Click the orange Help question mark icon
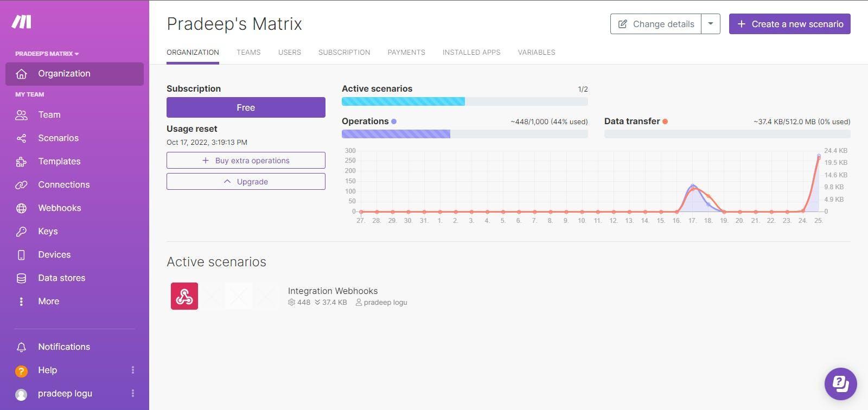 (21, 371)
